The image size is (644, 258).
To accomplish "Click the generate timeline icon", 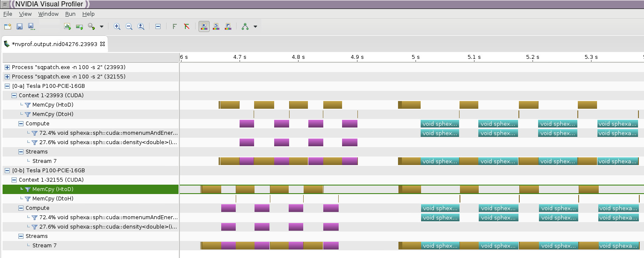I will [x=79, y=26].
